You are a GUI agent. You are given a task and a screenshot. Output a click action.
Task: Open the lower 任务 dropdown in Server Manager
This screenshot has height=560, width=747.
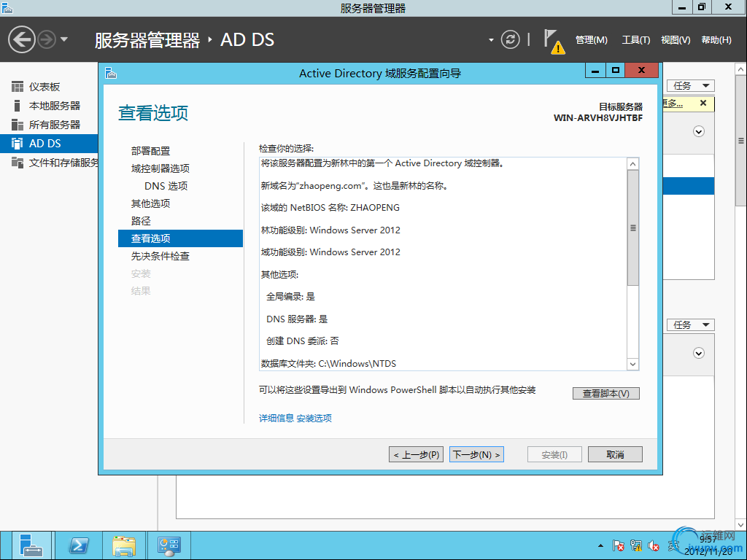690,324
